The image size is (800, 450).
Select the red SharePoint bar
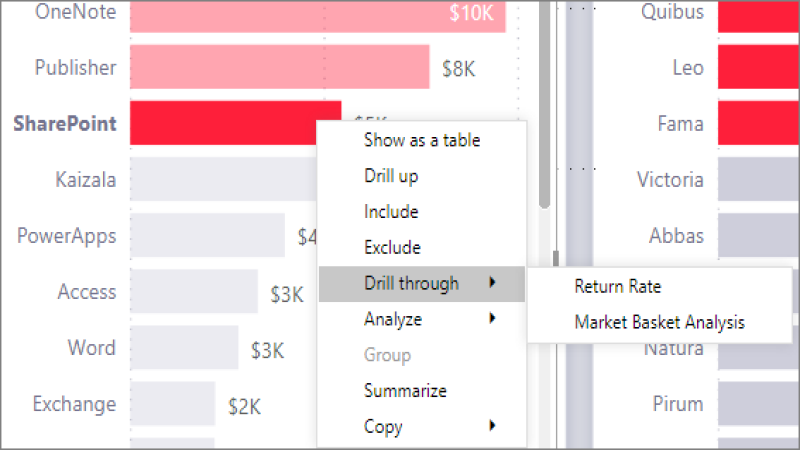click(x=224, y=122)
